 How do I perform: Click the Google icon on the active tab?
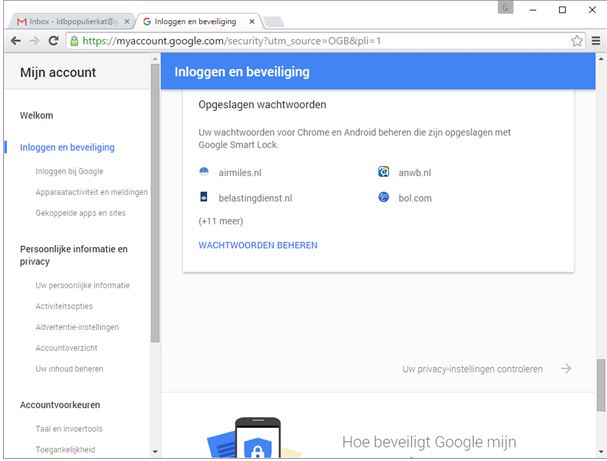[147, 22]
